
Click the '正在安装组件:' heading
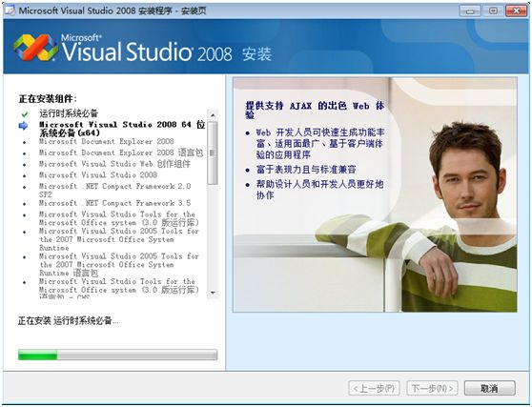[48, 99]
